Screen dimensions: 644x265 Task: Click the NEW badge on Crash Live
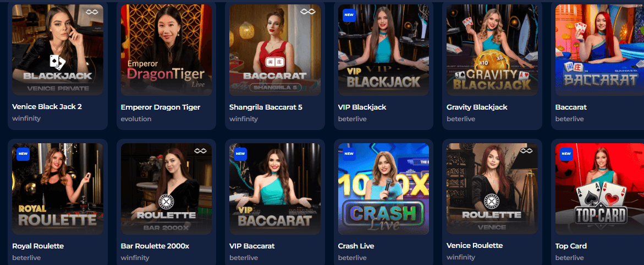(x=349, y=154)
